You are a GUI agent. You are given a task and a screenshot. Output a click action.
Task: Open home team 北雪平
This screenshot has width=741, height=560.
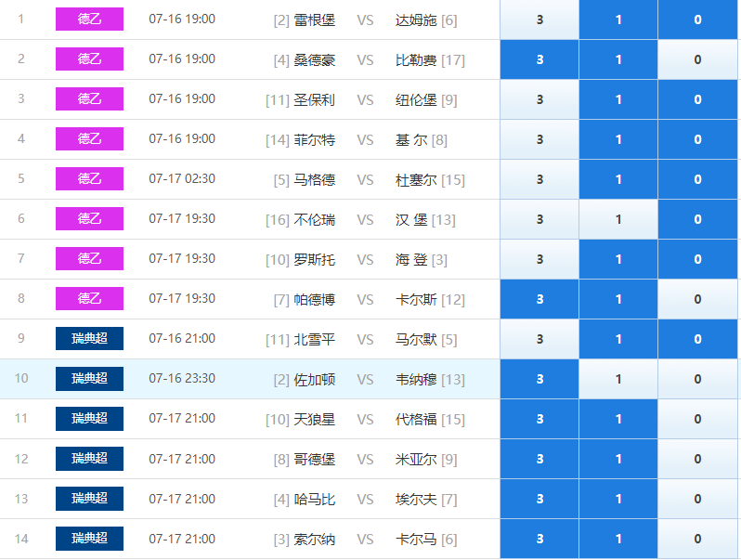click(314, 339)
